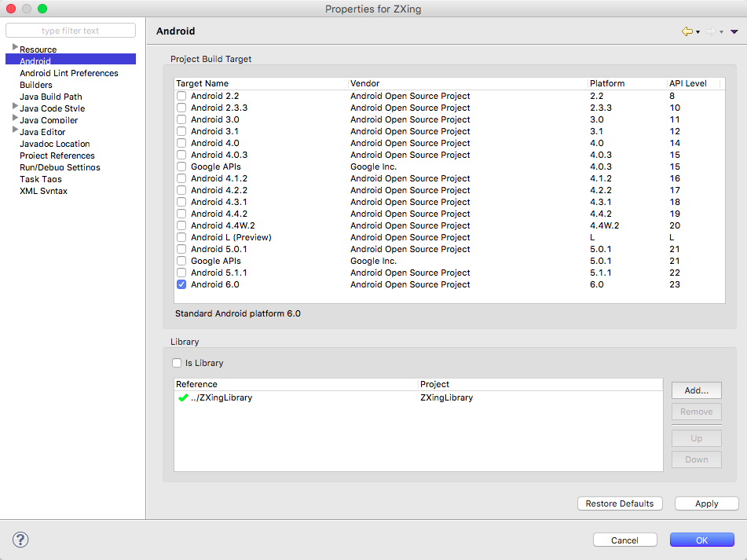Check the Google APIs 4.0.3 checkbox
This screenshot has width=747, height=560.
[x=181, y=167]
